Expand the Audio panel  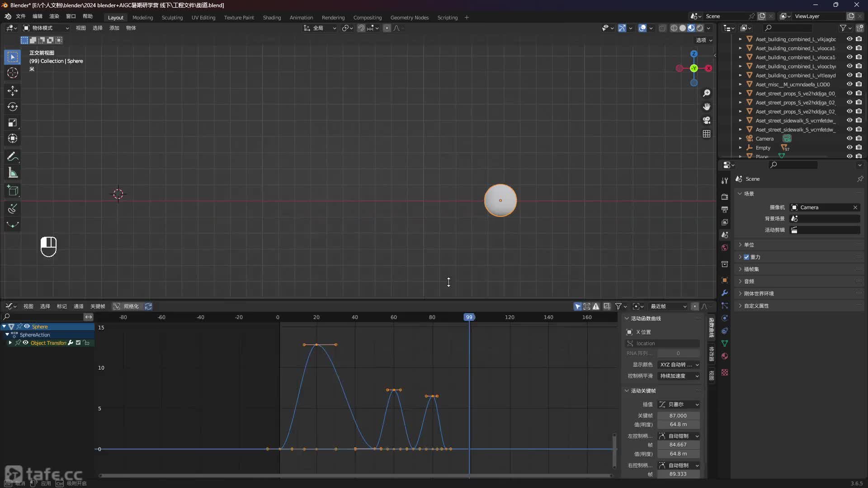point(749,282)
